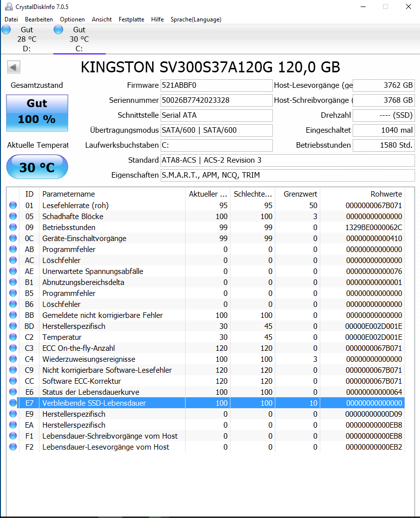Viewport: 420px width, 518px height.
Task: Open the Bearbeiten menu
Action: pos(39,19)
